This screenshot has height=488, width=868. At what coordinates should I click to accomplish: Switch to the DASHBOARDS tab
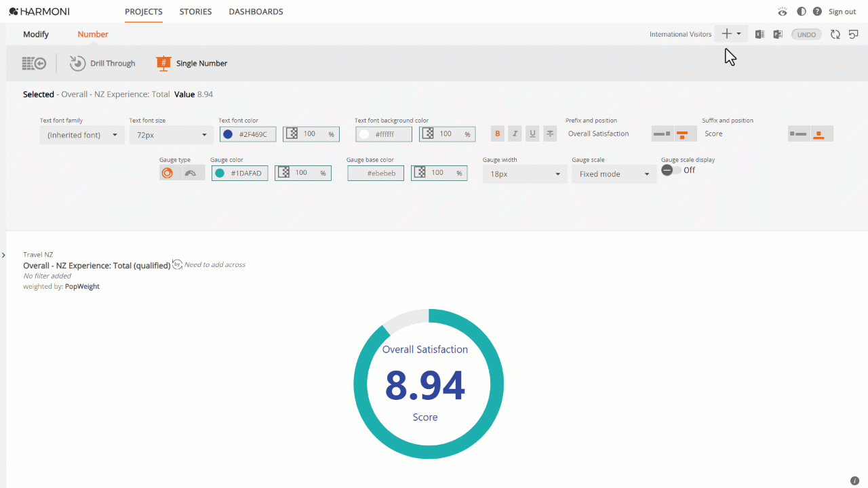(x=256, y=12)
